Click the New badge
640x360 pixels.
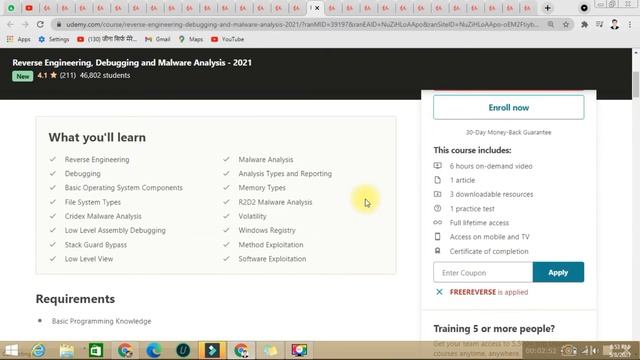point(22,76)
